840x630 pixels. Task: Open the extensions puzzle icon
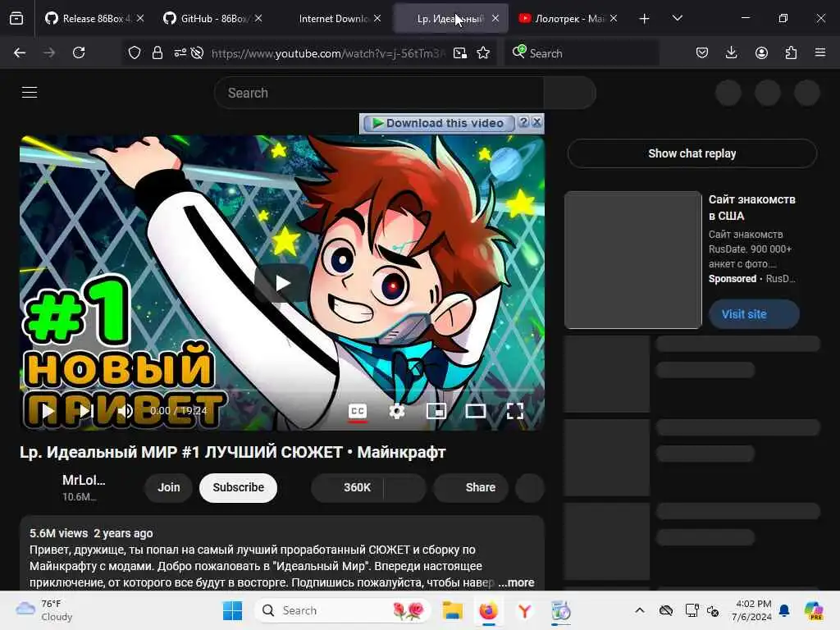click(791, 52)
